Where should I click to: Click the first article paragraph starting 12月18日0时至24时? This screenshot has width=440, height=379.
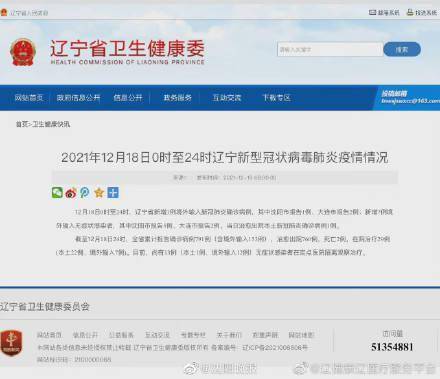224,219
